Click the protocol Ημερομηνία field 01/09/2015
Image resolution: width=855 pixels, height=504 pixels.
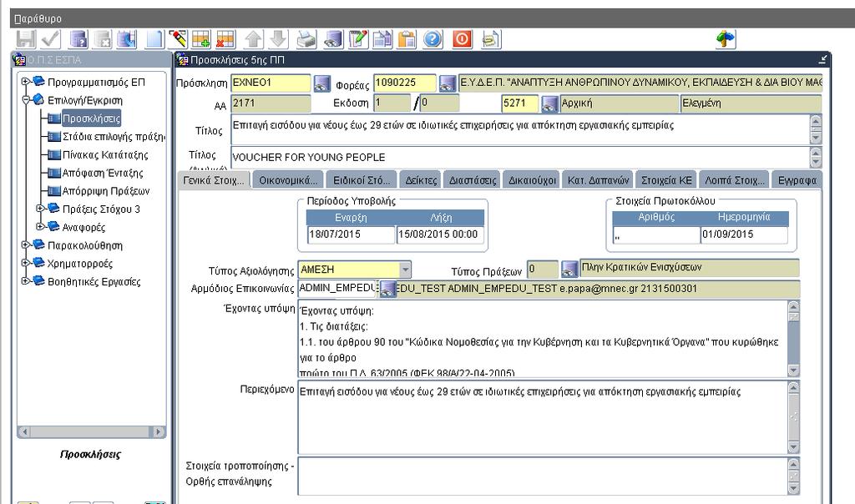click(x=744, y=234)
